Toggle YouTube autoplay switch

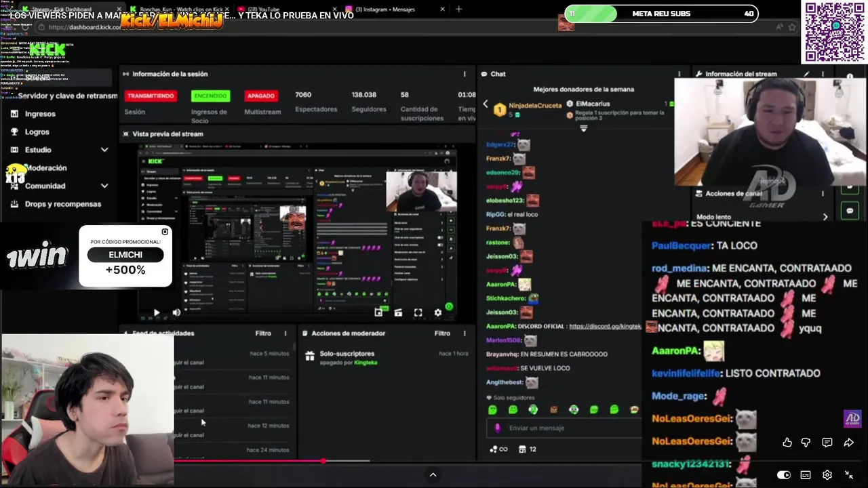[784, 475]
